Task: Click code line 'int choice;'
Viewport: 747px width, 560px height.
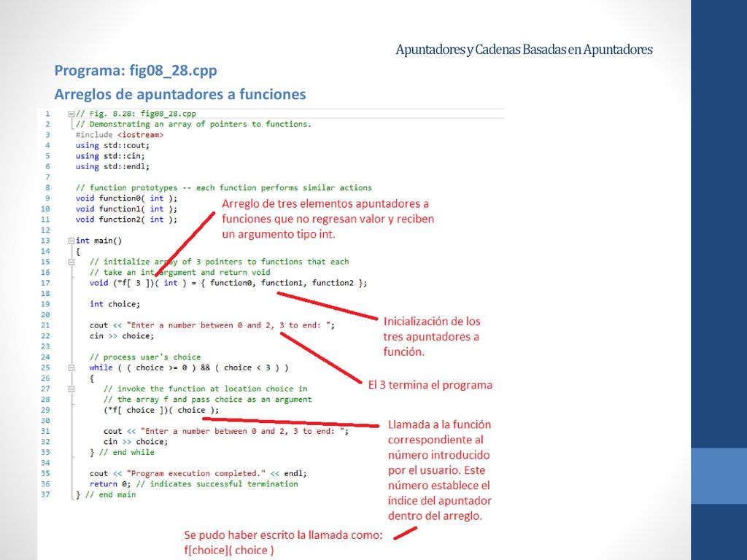Action: click(x=115, y=304)
